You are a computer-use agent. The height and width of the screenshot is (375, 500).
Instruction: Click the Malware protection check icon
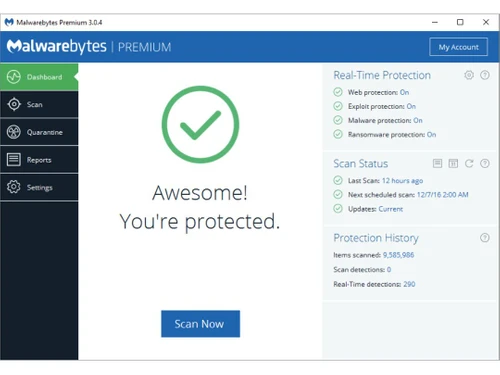click(338, 120)
